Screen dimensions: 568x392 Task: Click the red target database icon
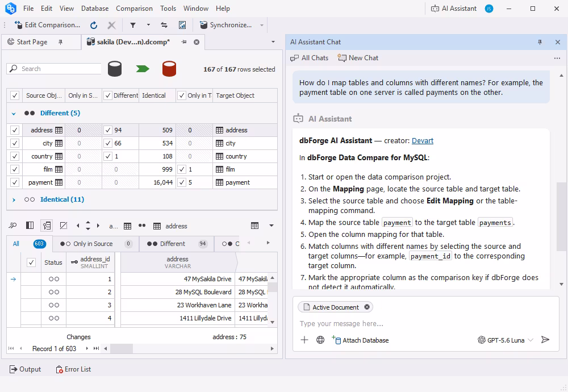pos(169,69)
